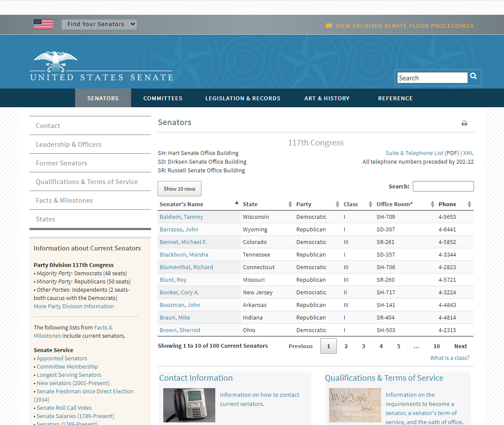
Task: Click the telephone thumbnail image
Action: pyautogui.click(x=189, y=405)
